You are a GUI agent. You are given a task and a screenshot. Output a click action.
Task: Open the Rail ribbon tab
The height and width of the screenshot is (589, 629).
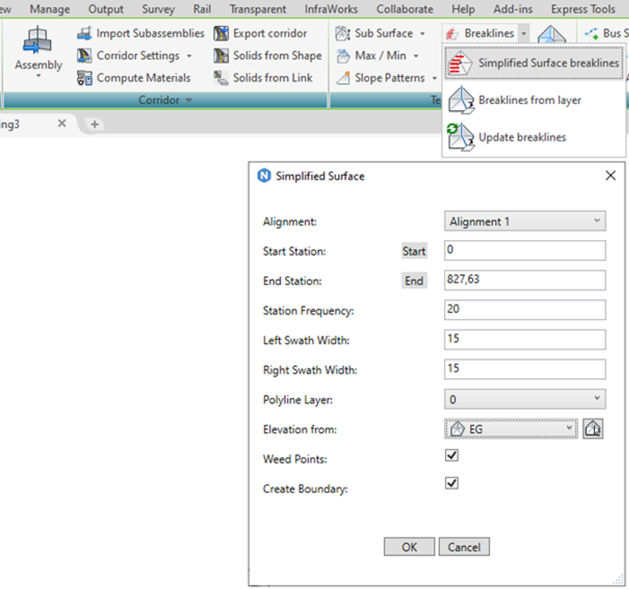(202, 9)
